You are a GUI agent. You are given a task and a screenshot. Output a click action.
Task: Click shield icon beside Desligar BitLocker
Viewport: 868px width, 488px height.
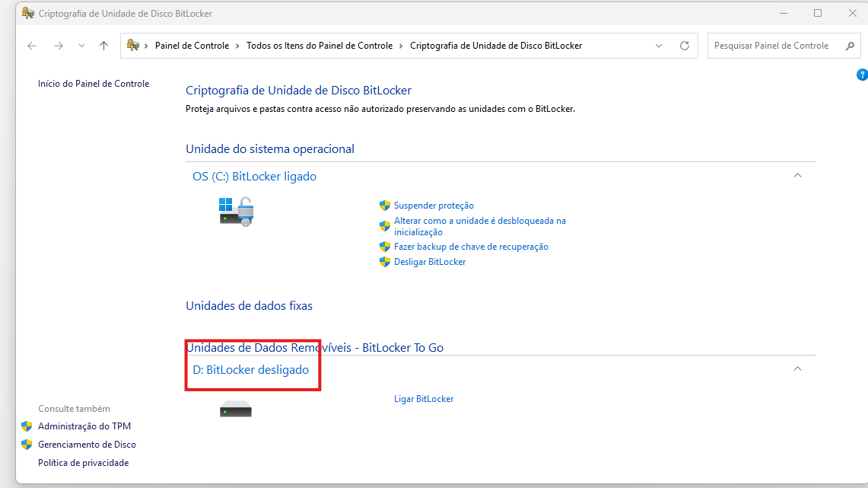[x=385, y=261]
